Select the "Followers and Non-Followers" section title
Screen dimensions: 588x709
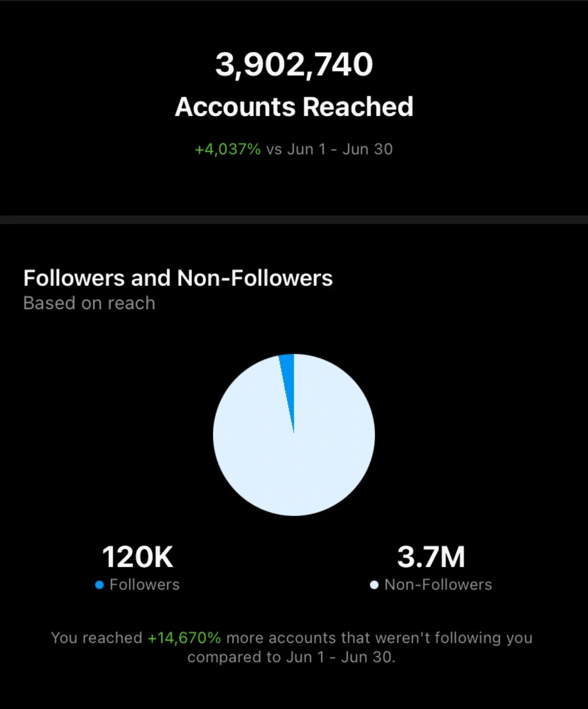point(178,278)
